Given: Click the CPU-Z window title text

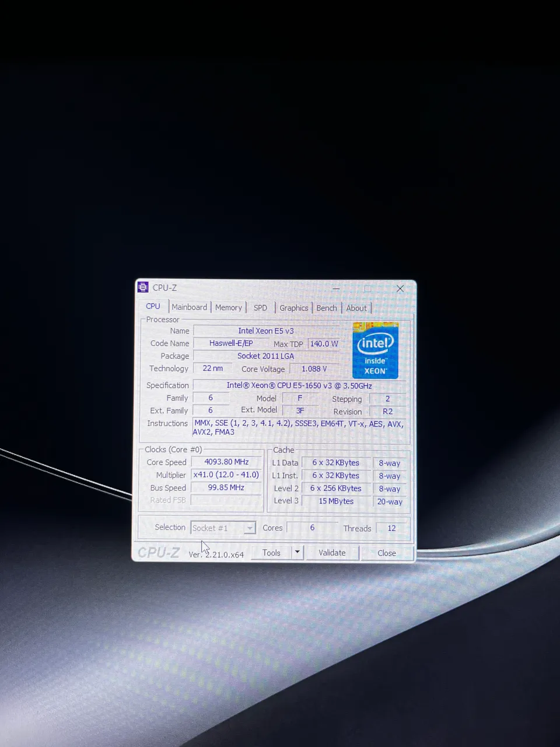Looking at the screenshot, I should click(x=164, y=288).
